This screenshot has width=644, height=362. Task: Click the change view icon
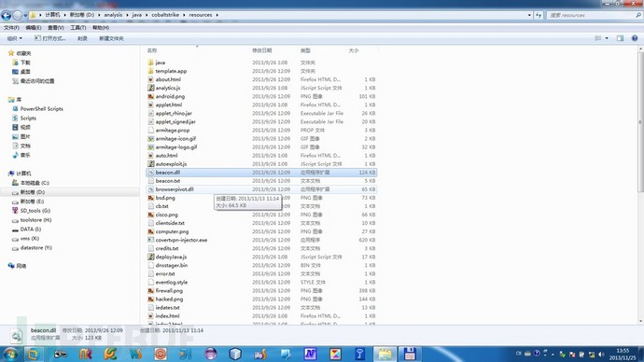click(x=598, y=38)
